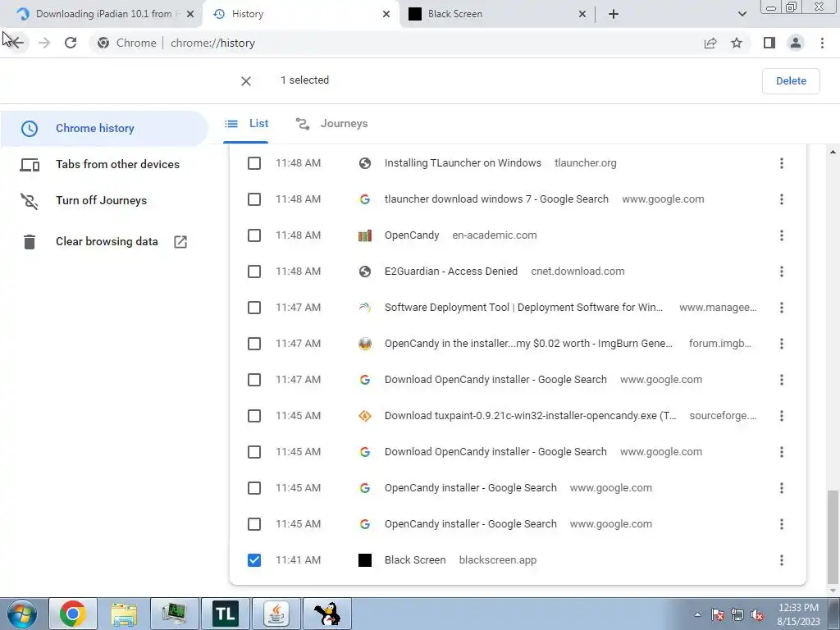Image resolution: width=840 pixels, height=630 pixels.
Task: Click the Chrome history clock icon
Action: click(30, 129)
